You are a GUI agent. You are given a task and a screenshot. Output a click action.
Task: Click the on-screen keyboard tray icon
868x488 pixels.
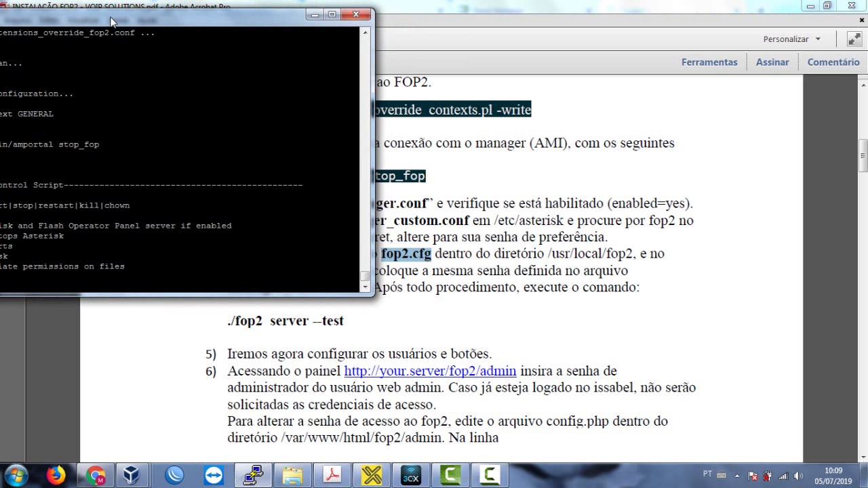click(722, 475)
